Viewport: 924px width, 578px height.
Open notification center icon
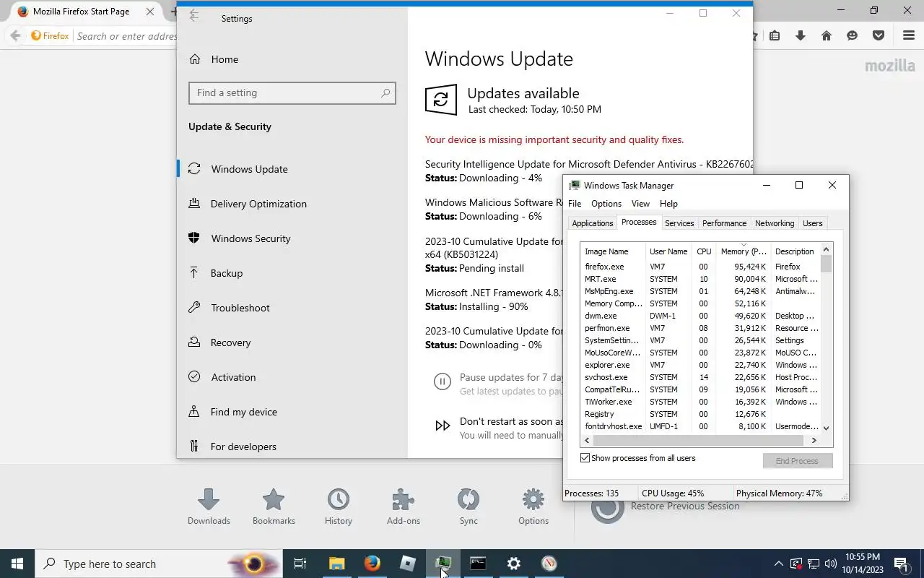(x=902, y=564)
